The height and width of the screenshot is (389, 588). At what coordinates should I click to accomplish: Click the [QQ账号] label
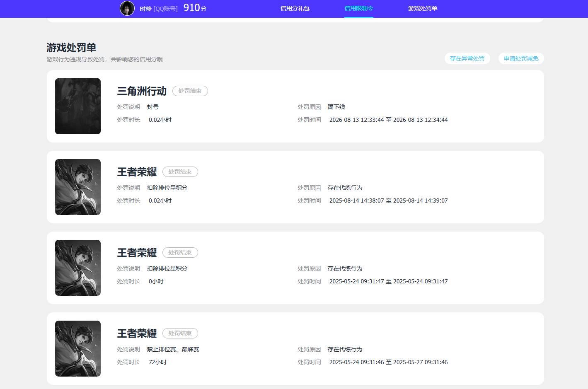tap(165, 9)
